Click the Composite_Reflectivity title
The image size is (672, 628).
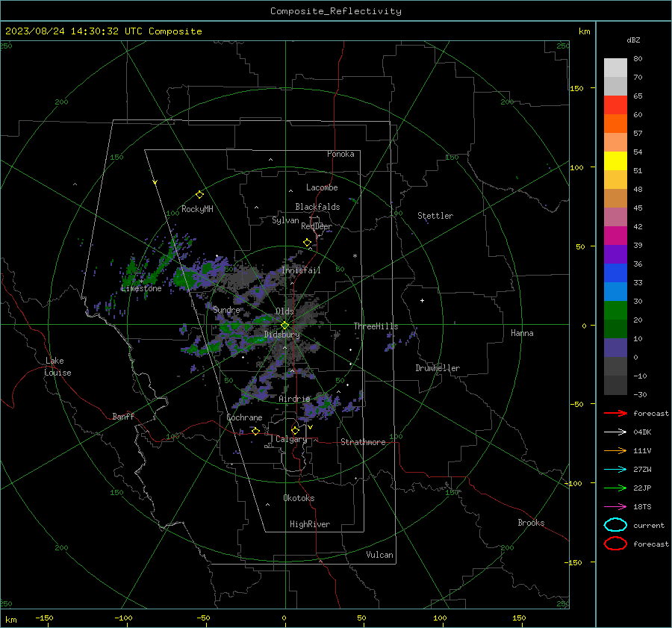pos(336,11)
